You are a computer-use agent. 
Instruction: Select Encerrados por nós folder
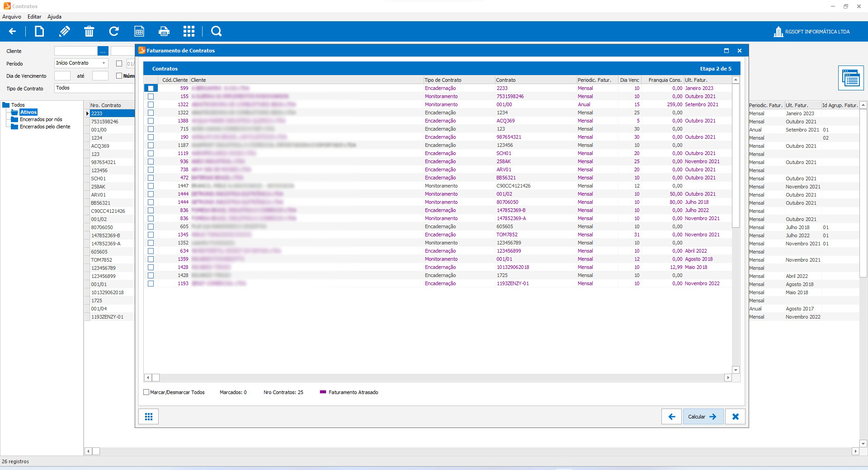click(x=41, y=119)
